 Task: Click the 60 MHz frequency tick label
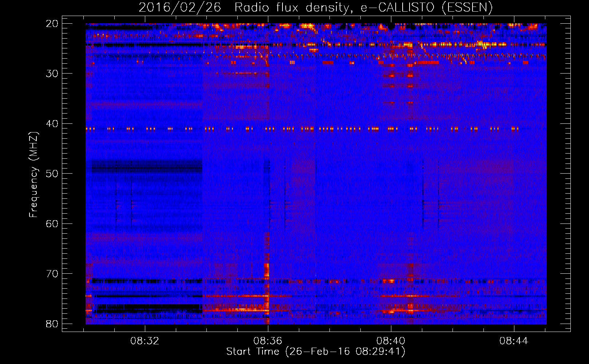pyautogui.click(x=52, y=223)
